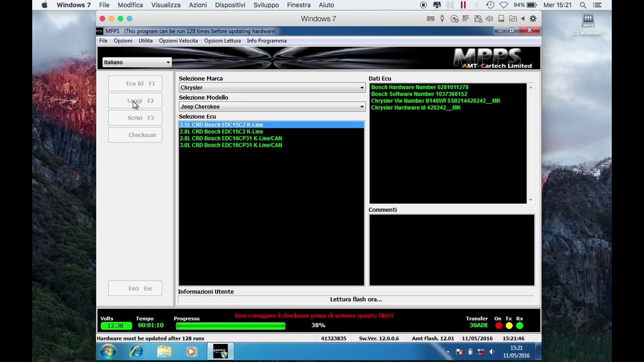644x362 pixels.
Task: Click the Windows Start orb
Action: [x=108, y=351]
